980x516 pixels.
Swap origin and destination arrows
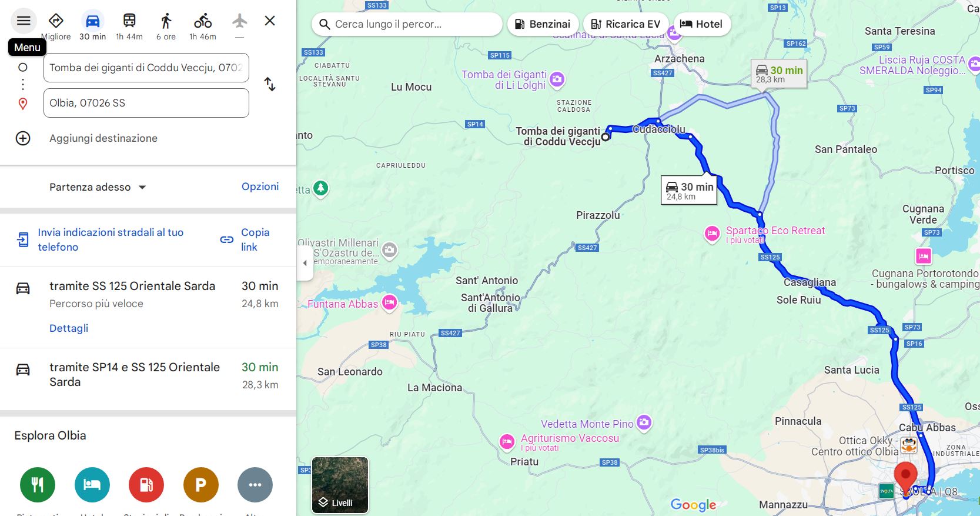[x=270, y=84]
